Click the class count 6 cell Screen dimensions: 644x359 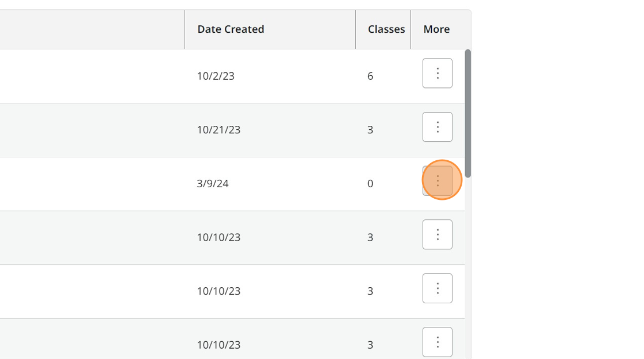pos(370,76)
